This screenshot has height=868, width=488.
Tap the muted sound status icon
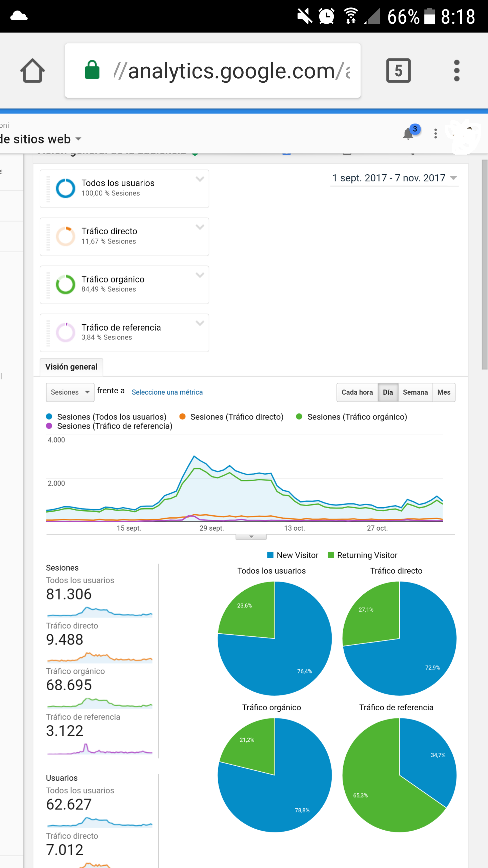click(304, 16)
